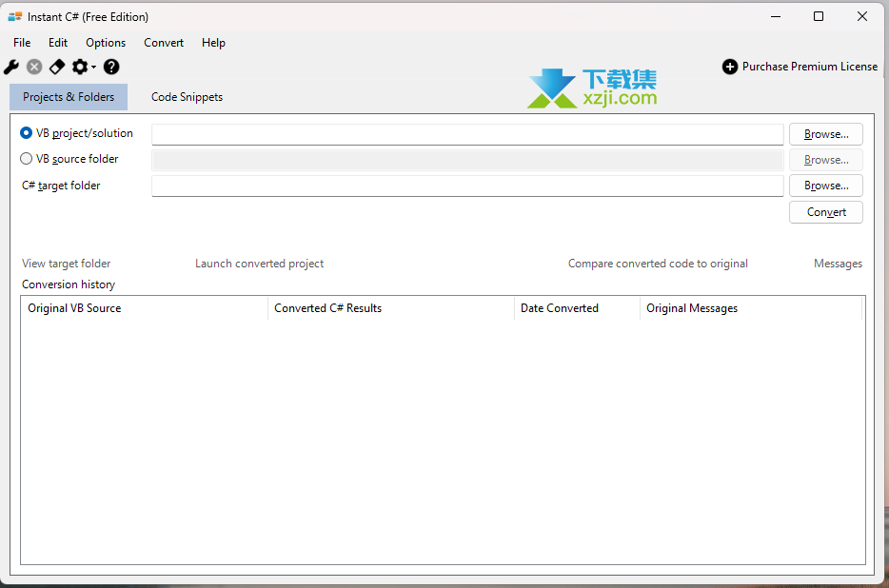
Task: Click the plus icon beside Purchase Premium License
Action: [730, 67]
